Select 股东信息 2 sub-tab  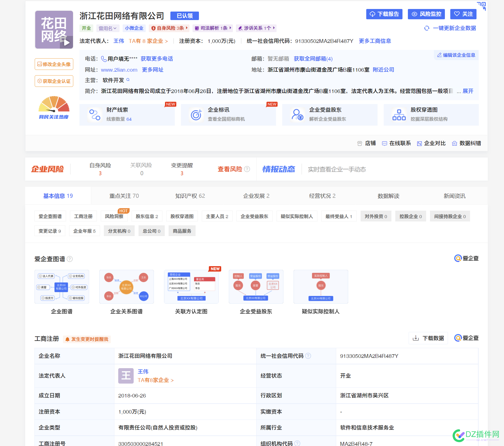[x=147, y=216]
